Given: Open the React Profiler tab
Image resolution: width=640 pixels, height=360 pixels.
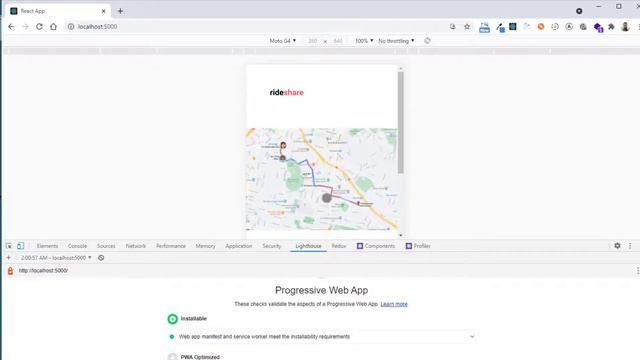Looking at the screenshot, I should 418,246.
